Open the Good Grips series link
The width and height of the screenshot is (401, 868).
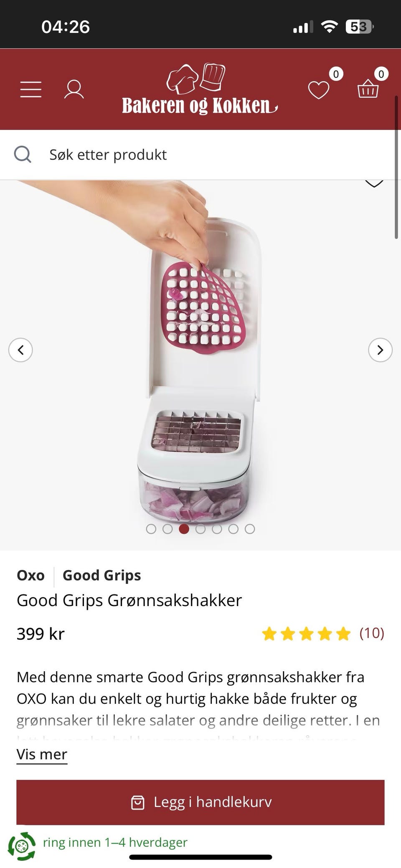pyautogui.click(x=102, y=576)
